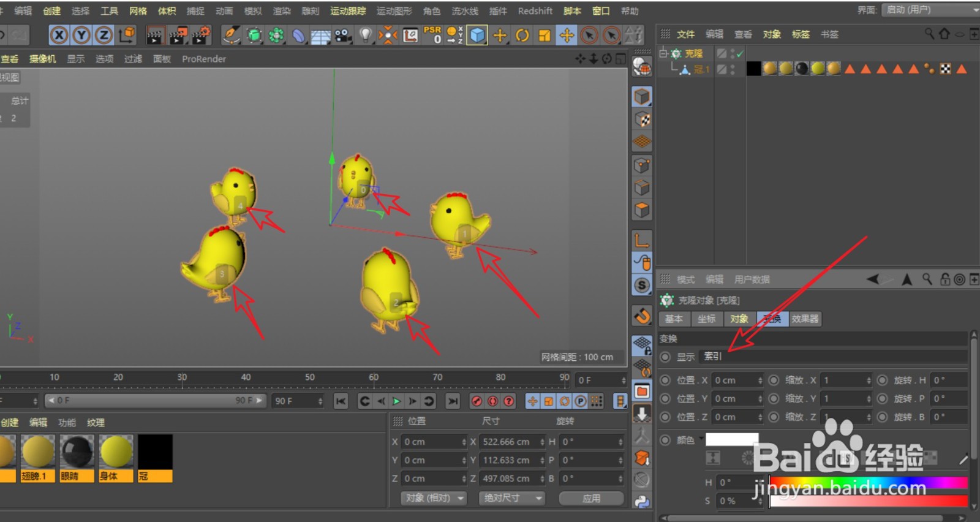Switch to points mode
The image size is (980, 522).
[x=642, y=165]
